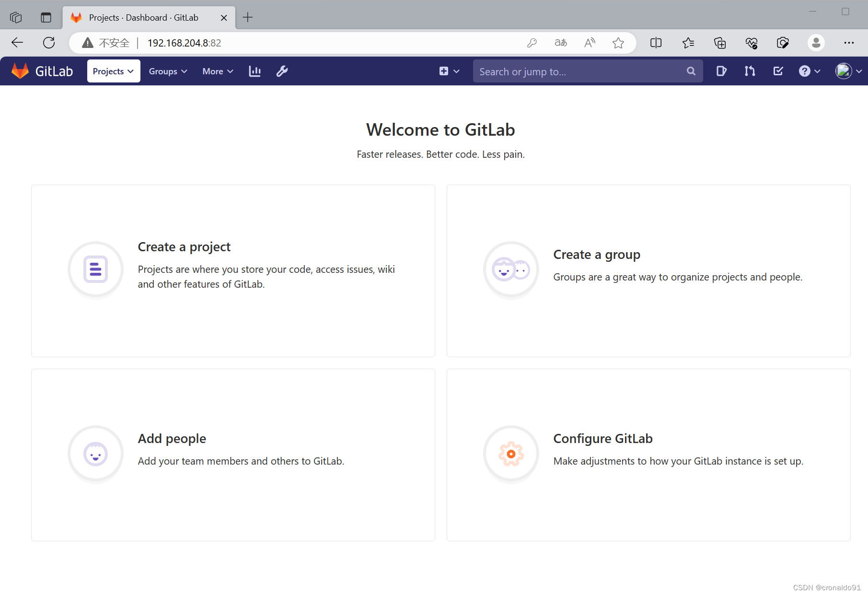The image size is (868, 595).
Task: Open the Admin Area wrench icon
Action: tap(282, 71)
